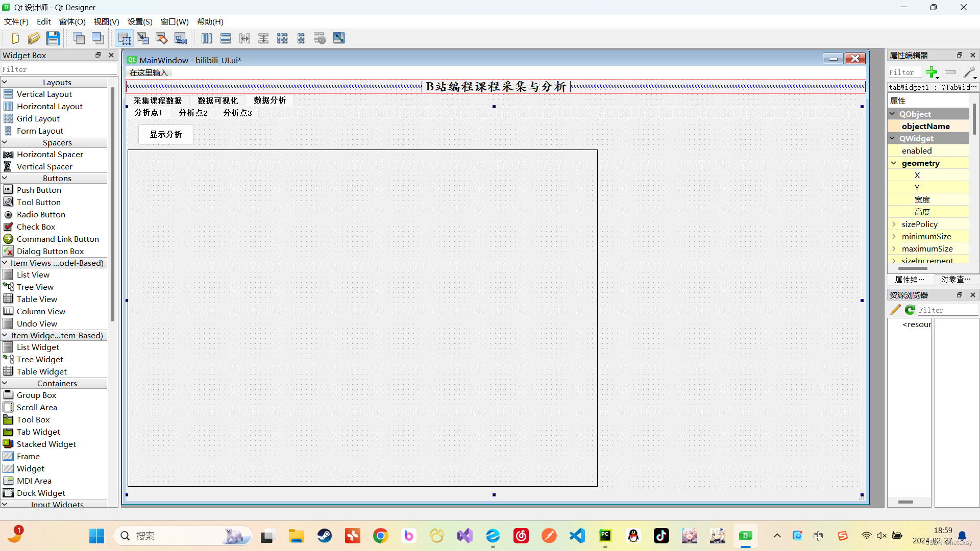Click the resource browser Filter field
The width and height of the screenshot is (980, 551).
[947, 310]
